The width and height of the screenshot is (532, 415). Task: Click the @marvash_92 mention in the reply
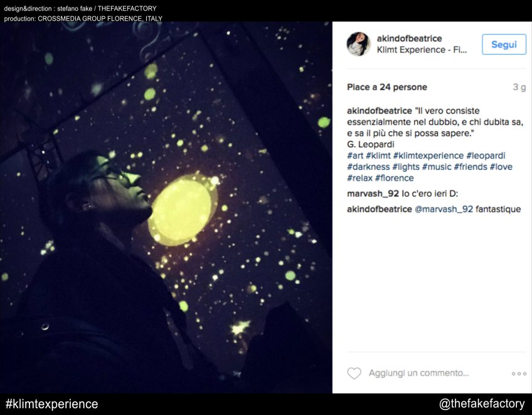pyautogui.click(x=444, y=209)
